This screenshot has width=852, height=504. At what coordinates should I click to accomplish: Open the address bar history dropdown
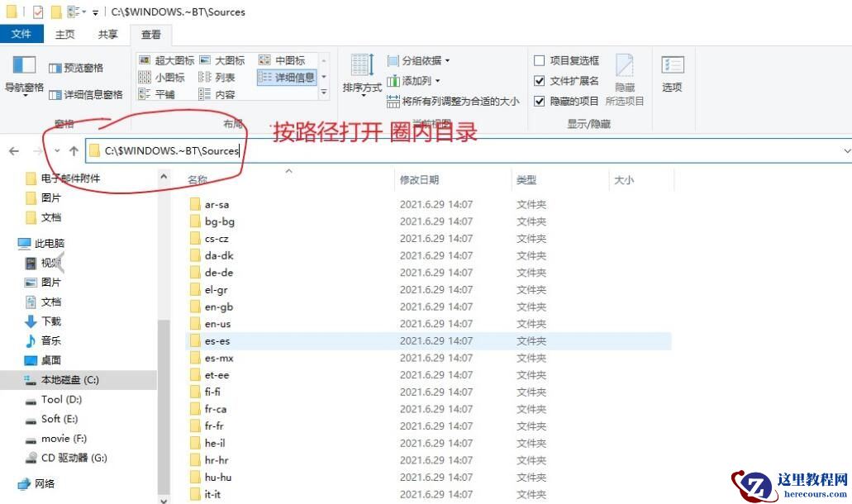coord(847,150)
